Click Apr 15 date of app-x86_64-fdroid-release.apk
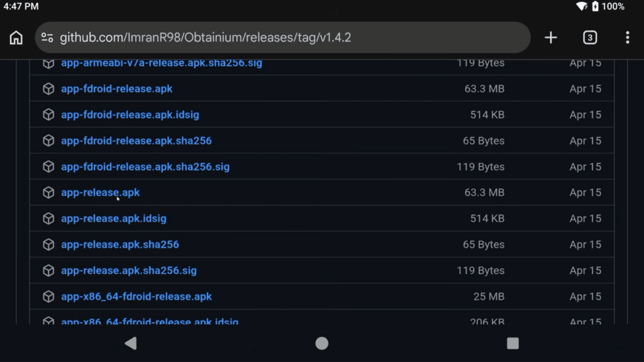Image resolution: width=644 pixels, height=362 pixels. click(x=586, y=297)
